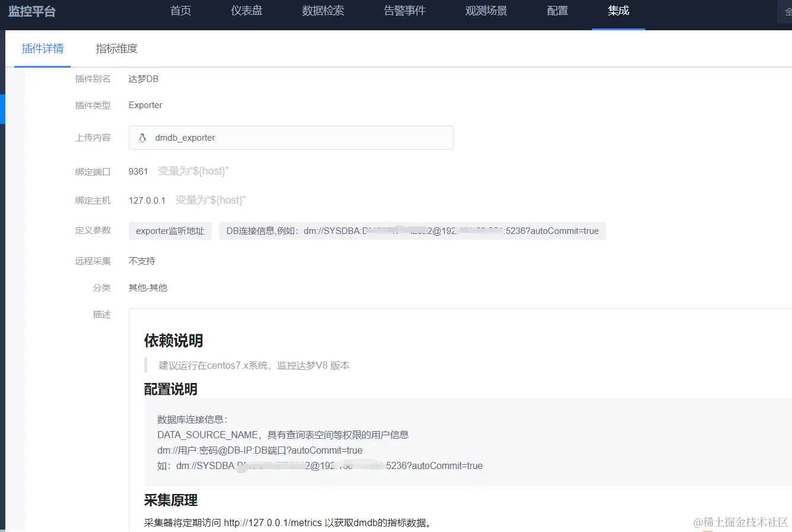The height and width of the screenshot is (532, 792).
Task: Click the Exporter plugin type value
Action: [x=145, y=105]
